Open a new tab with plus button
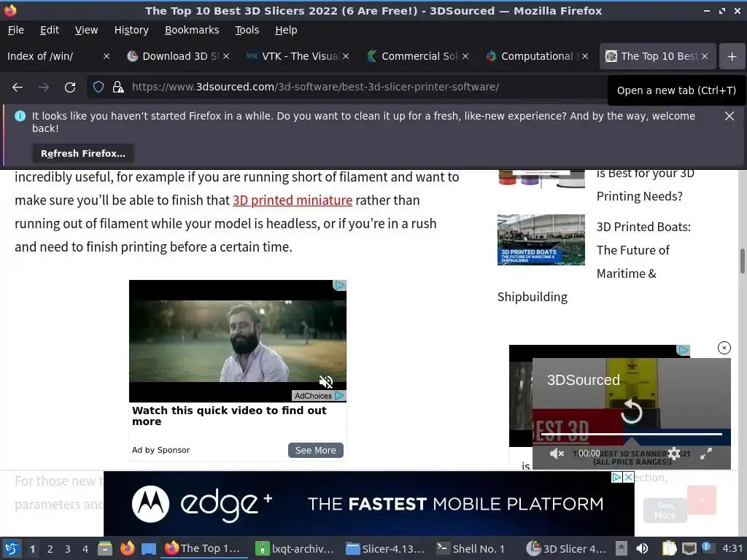The width and height of the screenshot is (747, 560). tap(732, 57)
